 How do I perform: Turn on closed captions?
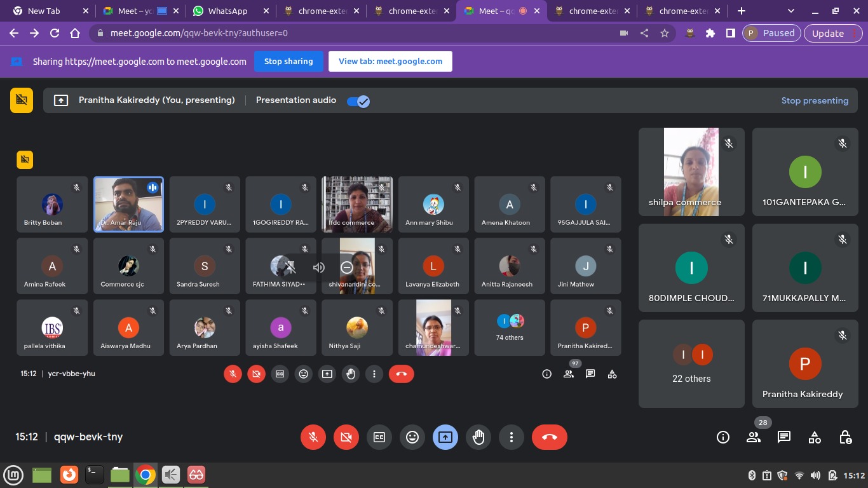379,437
